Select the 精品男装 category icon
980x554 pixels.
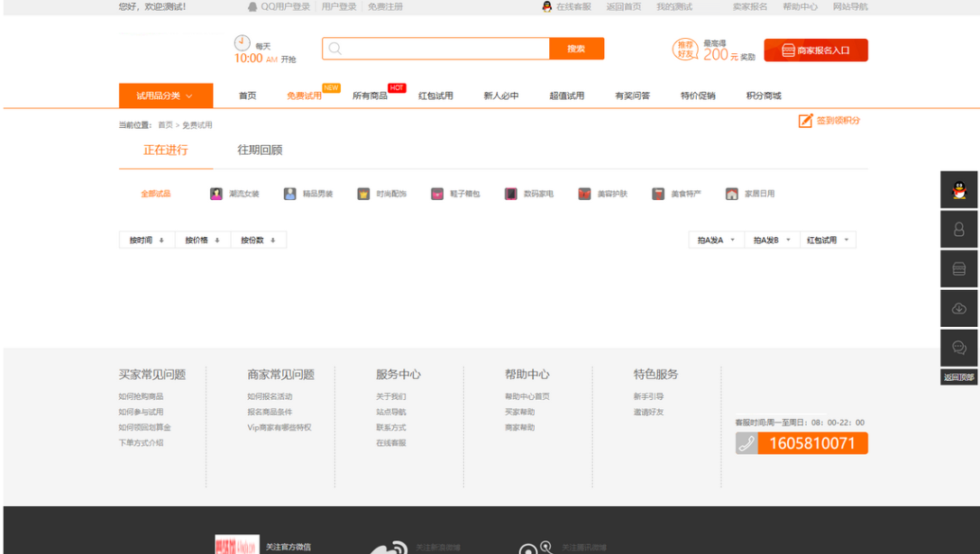pos(289,193)
